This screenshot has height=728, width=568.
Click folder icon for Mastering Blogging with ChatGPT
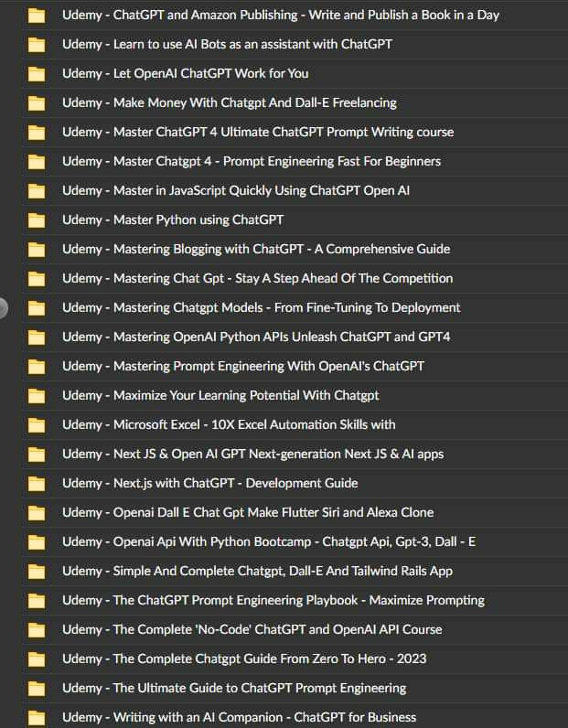point(37,250)
